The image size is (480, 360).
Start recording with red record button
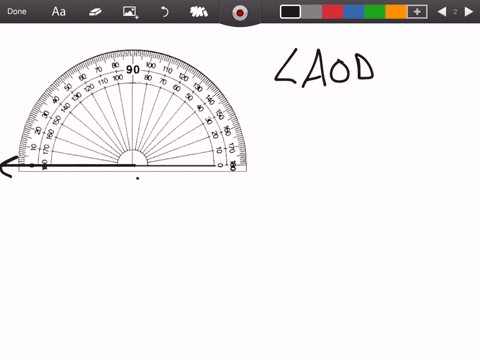(x=240, y=13)
